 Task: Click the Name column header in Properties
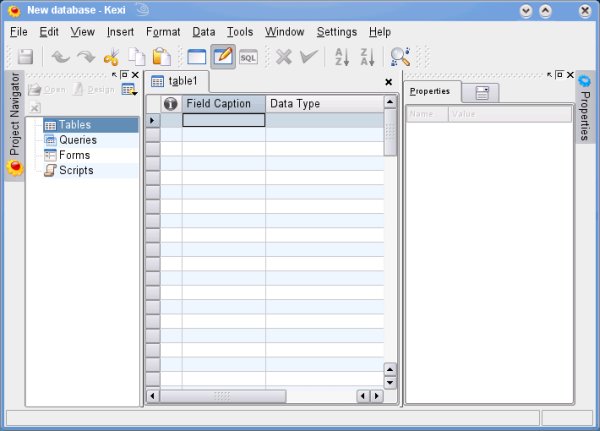click(x=427, y=114)
